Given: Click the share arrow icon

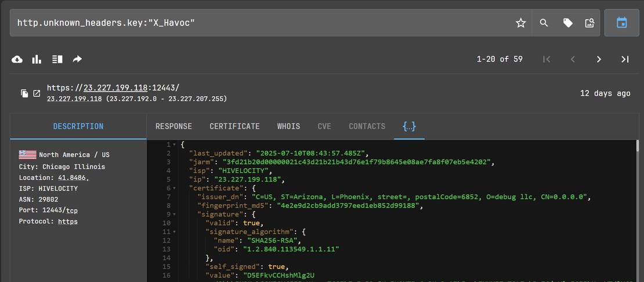Looking at the screenshot, I should point(77,59).
